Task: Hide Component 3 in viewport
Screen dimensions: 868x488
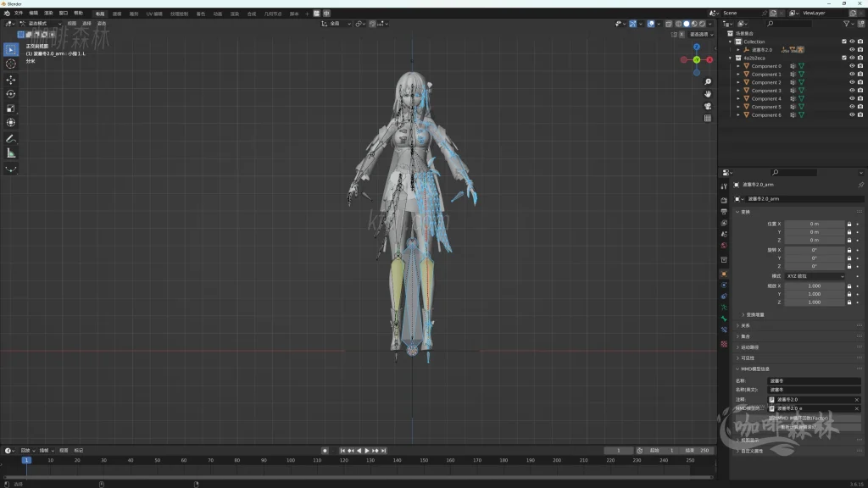Action: [852, 90]
